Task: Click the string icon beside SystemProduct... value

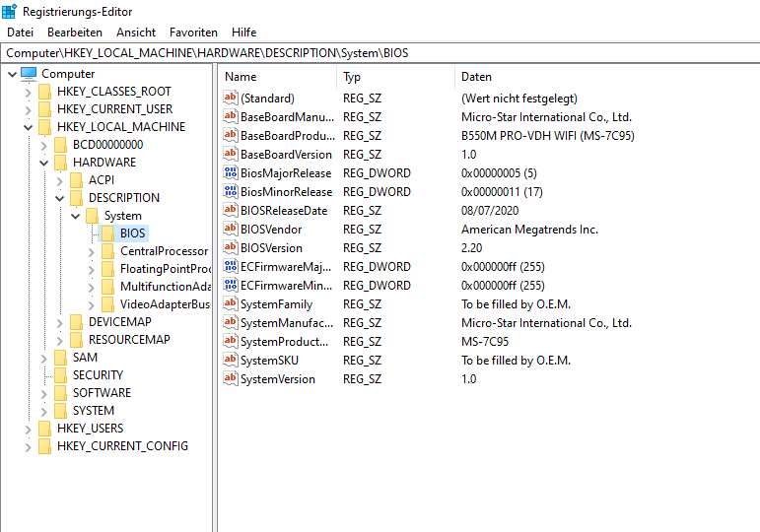Action: coord(231,342)
